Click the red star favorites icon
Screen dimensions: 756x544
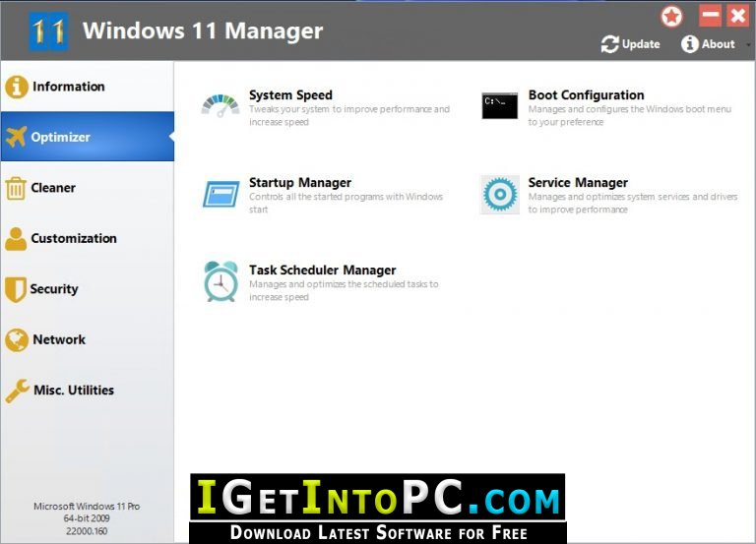[671, 17]
